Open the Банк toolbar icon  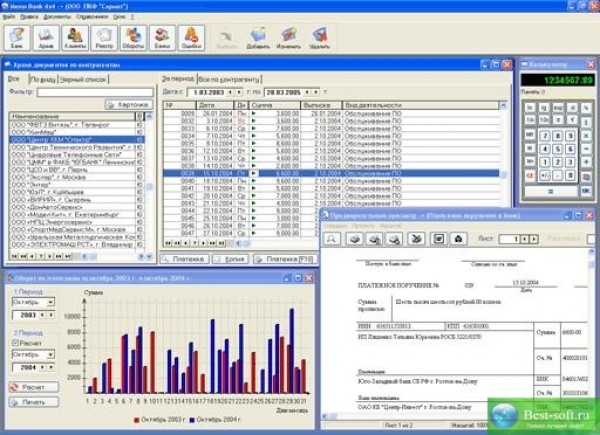tap(17, 38)
